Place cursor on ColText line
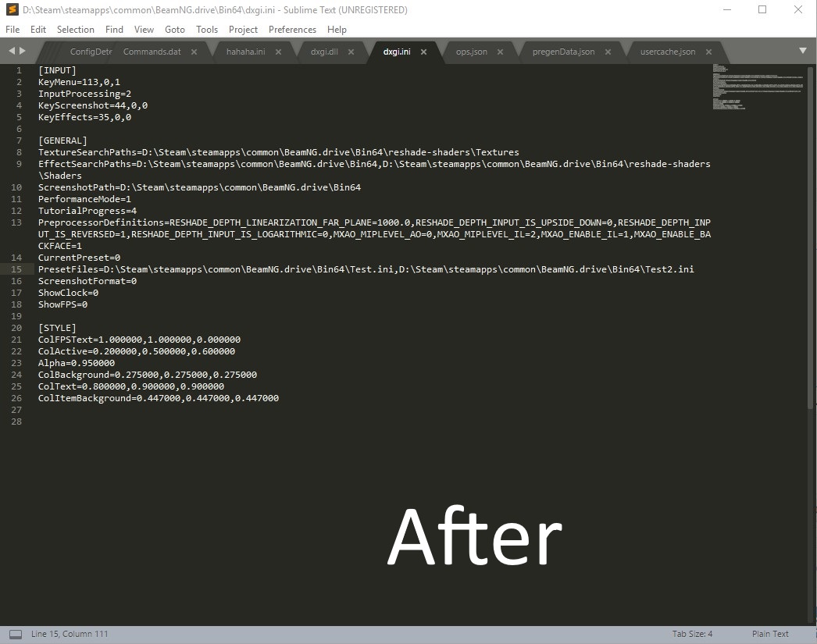Viewport: 817px width, 644px height. click(x=130, y=386)
